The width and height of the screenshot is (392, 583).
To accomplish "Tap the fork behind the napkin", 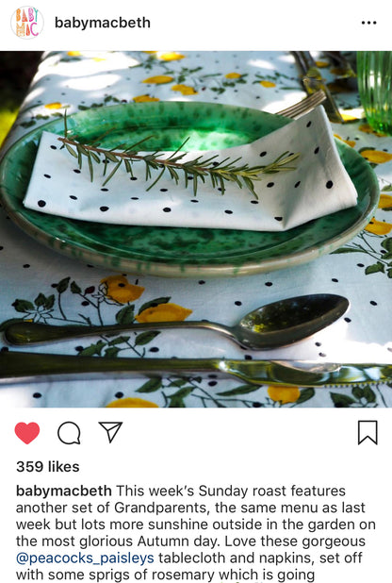I will click(302, 104).
